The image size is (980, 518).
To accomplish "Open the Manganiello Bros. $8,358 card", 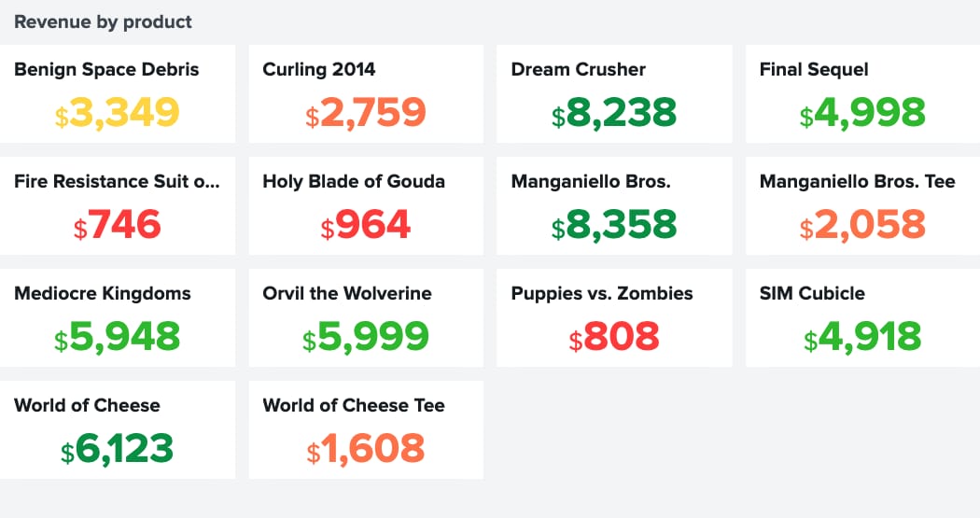I will (614, 205).
